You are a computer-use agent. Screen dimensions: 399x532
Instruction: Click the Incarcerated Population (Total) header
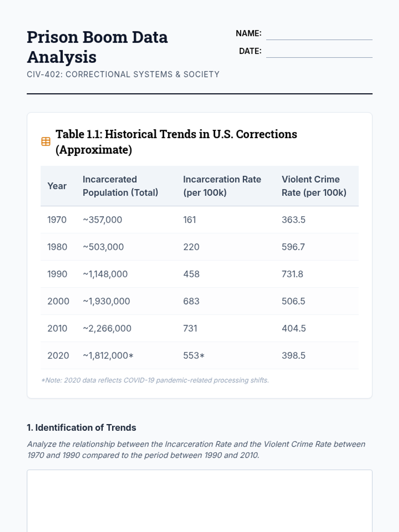tap(120, 186)
